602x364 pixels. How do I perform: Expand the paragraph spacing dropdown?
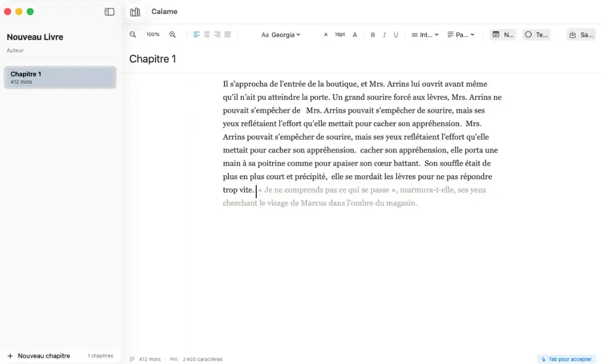(x=461, y=34)
